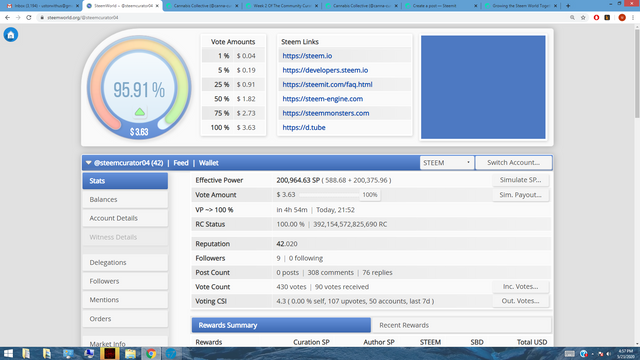640x360 pixels.
Task: Open the red Opera-style extension icon
Action: pyautogui.click(x=596, y=18)
